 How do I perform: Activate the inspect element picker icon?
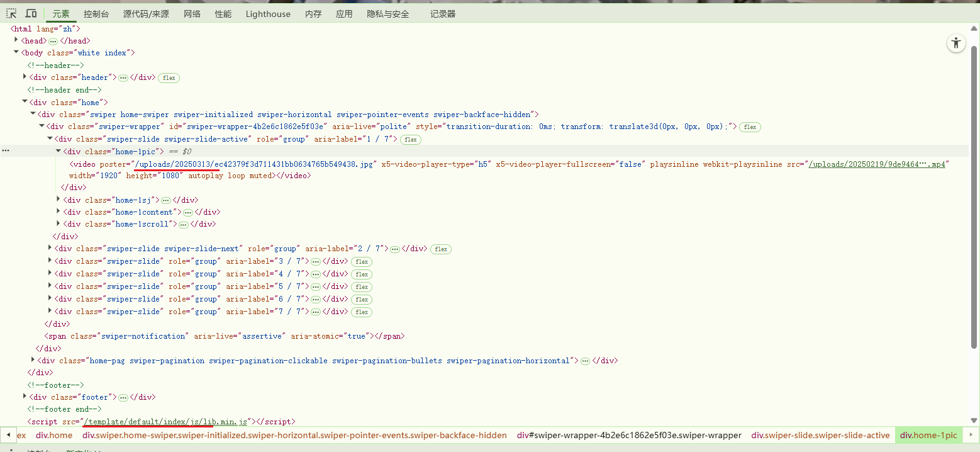[11, 13]
